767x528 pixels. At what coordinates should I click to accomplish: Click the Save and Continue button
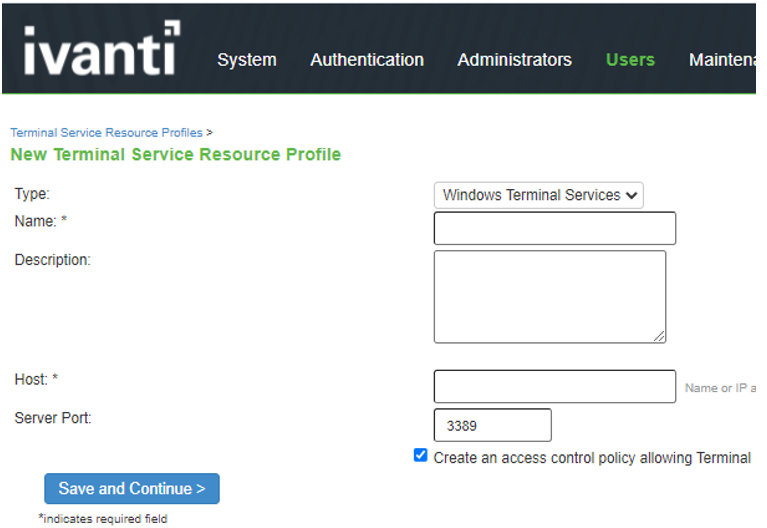(x=132, y=488)
